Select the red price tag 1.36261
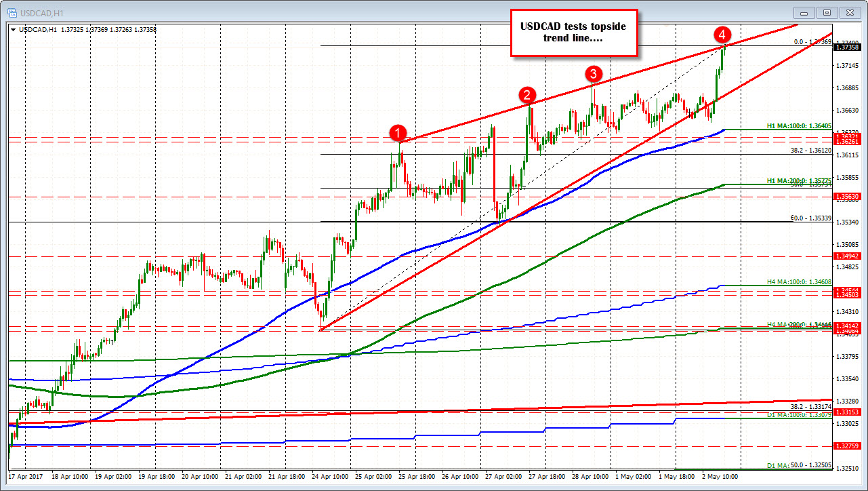868x491 pixels. [848, 142]
